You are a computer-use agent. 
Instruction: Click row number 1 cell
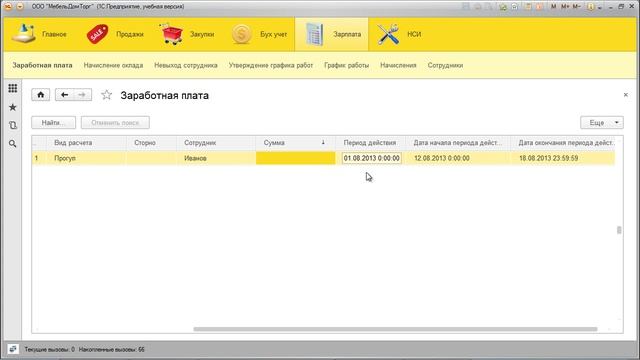[x=40, y=158]
